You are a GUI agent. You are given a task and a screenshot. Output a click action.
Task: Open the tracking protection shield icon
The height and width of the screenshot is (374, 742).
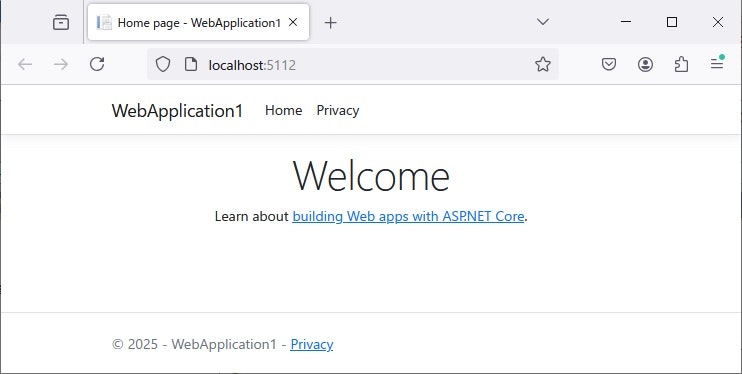point(163,64)
